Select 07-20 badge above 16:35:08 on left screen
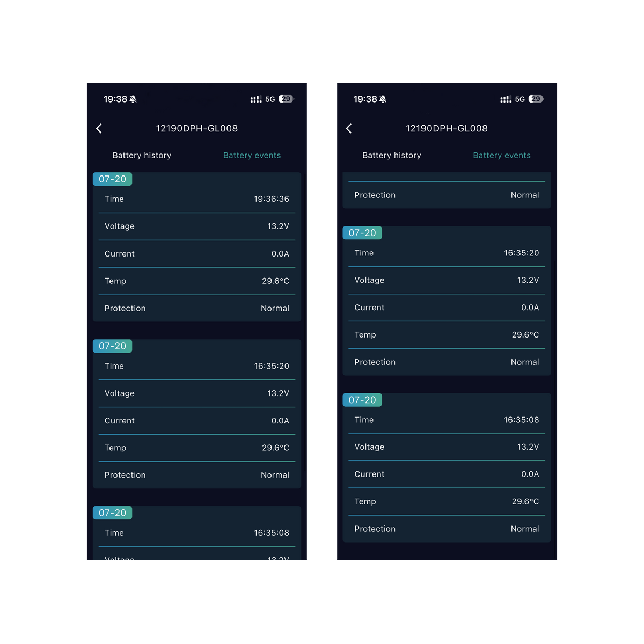The height and width of the screenshot is (644, 644). pyautogui.click(x=113, y=513)
